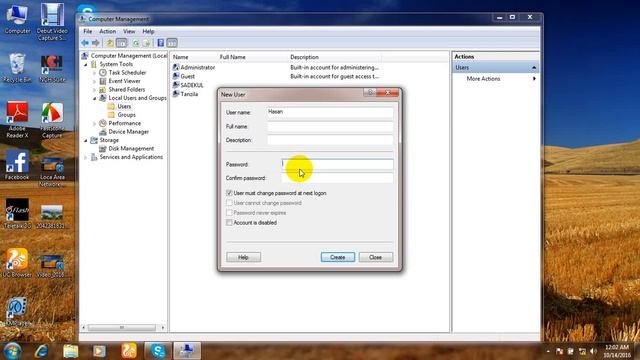Uncheck User must change password at next logon
640x360 pixels.
(229, 193)
